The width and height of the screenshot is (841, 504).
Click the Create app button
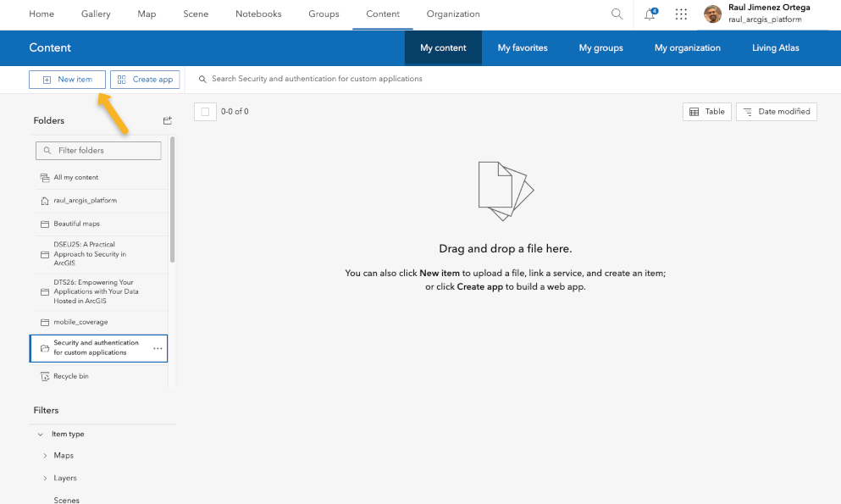(x=145, y=80)
